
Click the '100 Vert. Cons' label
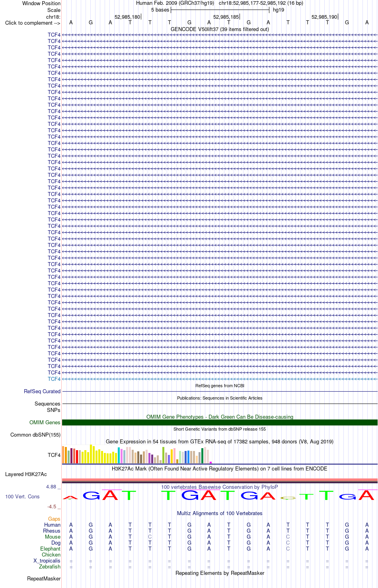(x=22, y=496)
